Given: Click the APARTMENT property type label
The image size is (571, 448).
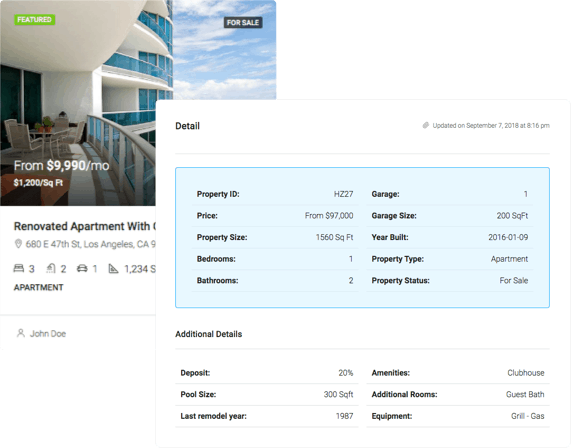Looking at the screenshot, I should click(x=39, y=287).
